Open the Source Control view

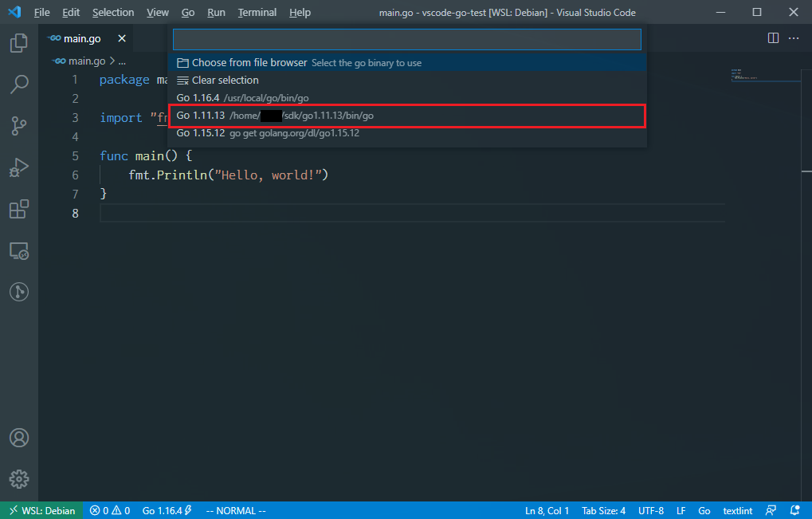(x=18, y=126)
